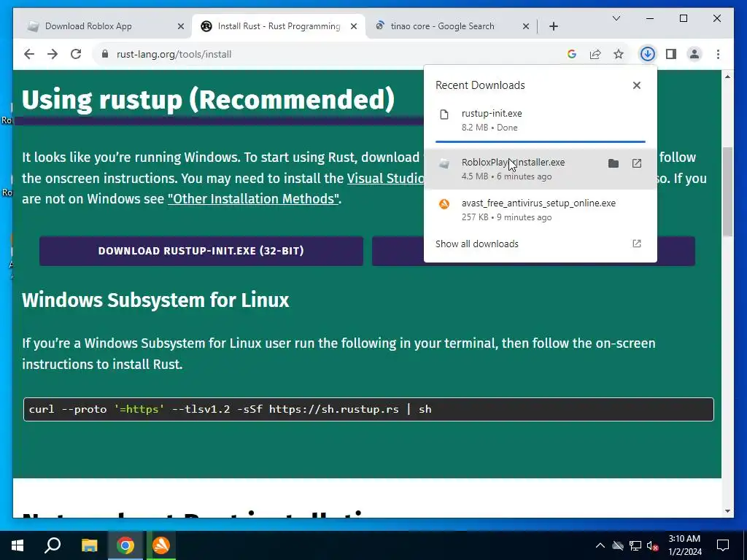Screen dimensions: 747x560
Task: Click the muted volume tray icon
Action: pos(652,545)
